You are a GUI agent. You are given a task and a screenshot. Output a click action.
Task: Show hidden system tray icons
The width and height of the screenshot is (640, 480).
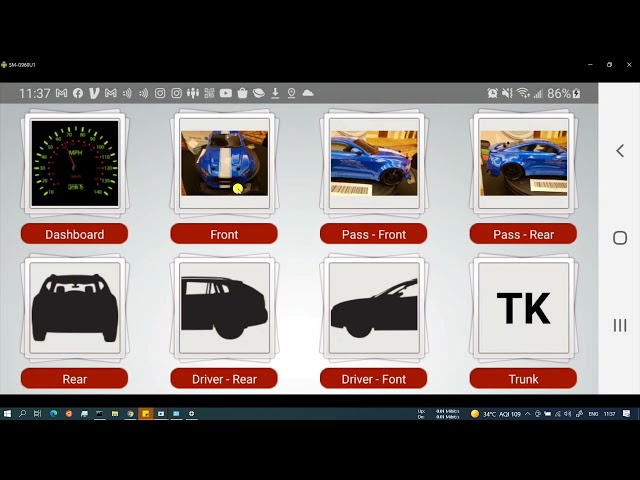coord(528,414)
